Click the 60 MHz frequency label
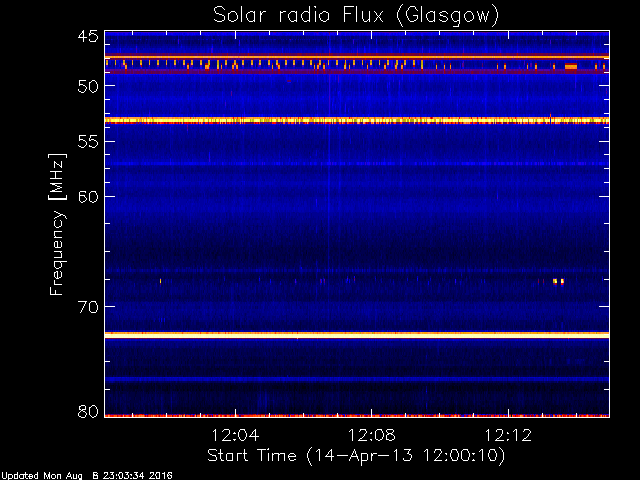This screenshot has height=480, width=640. pos(88,196)
